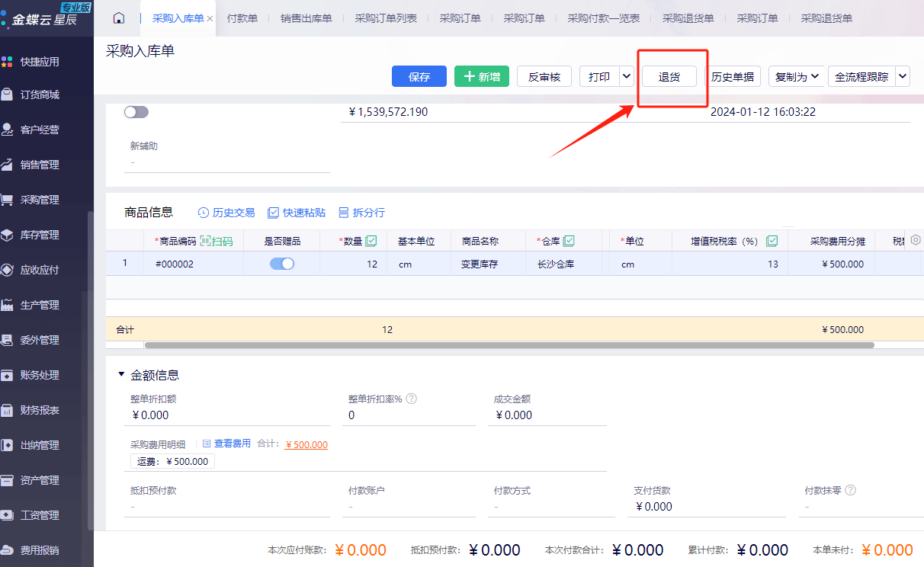Switch to the 付款单 tab
The width and height of the screenshot is (924, 567).
[242, 18]
